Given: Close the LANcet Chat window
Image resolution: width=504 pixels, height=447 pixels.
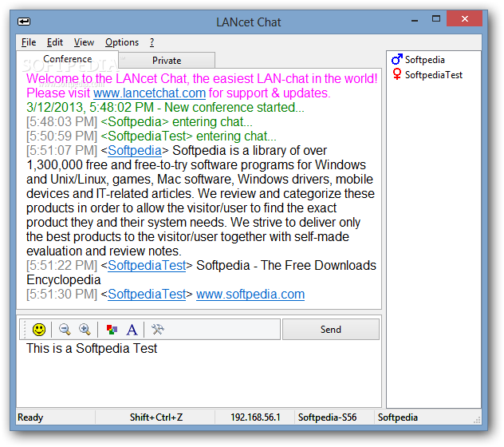Looking at the screenshot, I should (464, 18).
